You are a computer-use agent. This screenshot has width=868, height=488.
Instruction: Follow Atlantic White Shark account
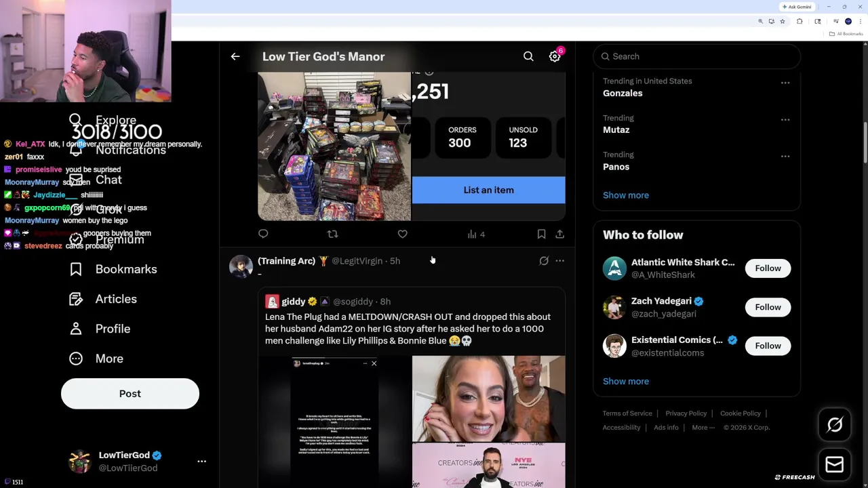(x=768, y=268)
